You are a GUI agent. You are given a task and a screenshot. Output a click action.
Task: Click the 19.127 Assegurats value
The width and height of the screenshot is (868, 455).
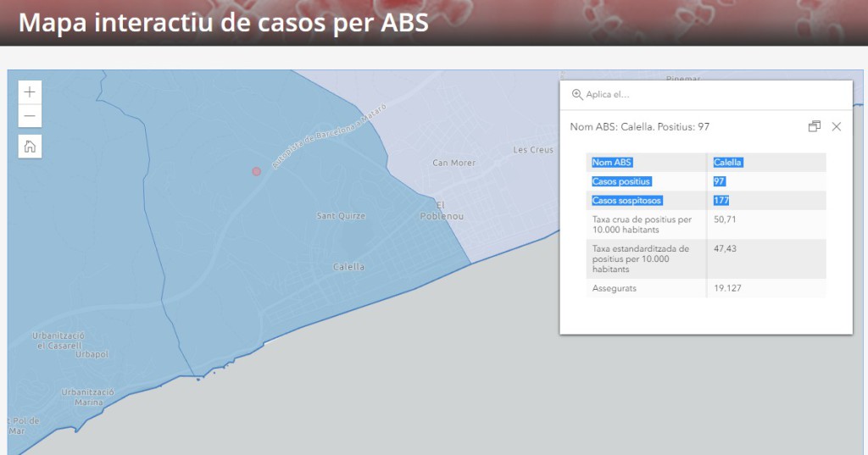728,288
